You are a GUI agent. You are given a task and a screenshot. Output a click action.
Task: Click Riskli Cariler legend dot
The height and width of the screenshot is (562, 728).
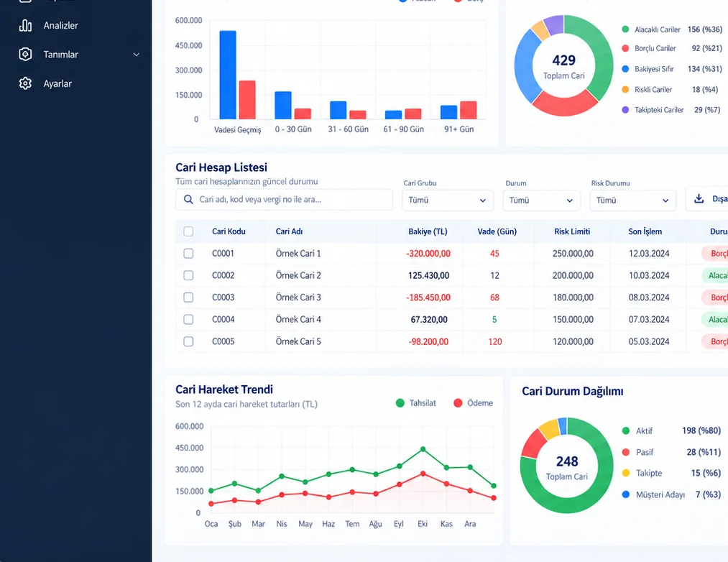click(x=625, y=89)
